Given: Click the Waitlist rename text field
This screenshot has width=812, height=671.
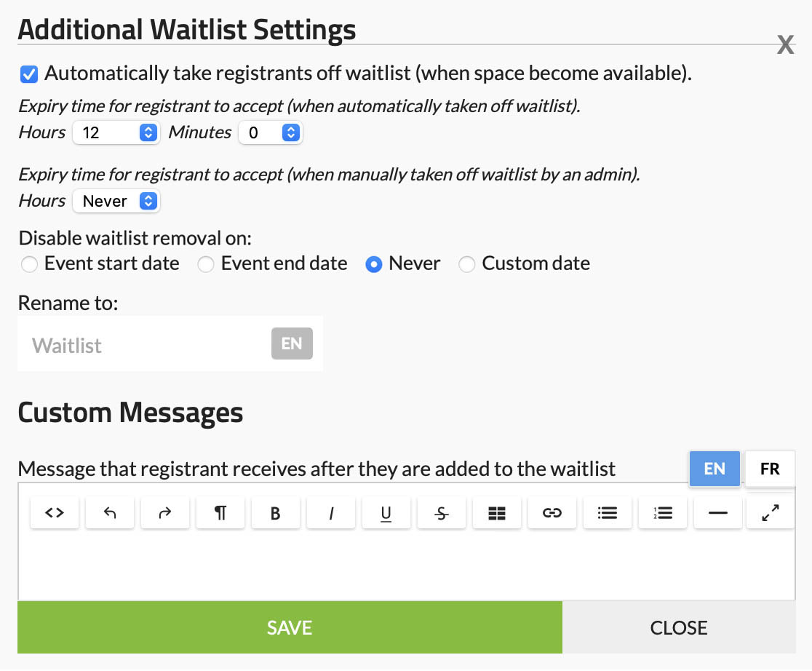Looking at the screenshot, I should click(x=146, y=345).
